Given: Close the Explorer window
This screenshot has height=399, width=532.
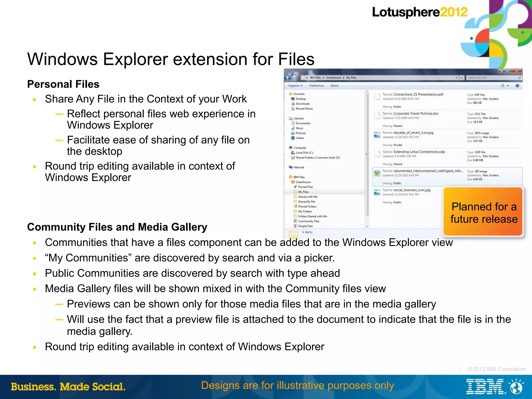Looking at the screenshot, I should point(516,71).
